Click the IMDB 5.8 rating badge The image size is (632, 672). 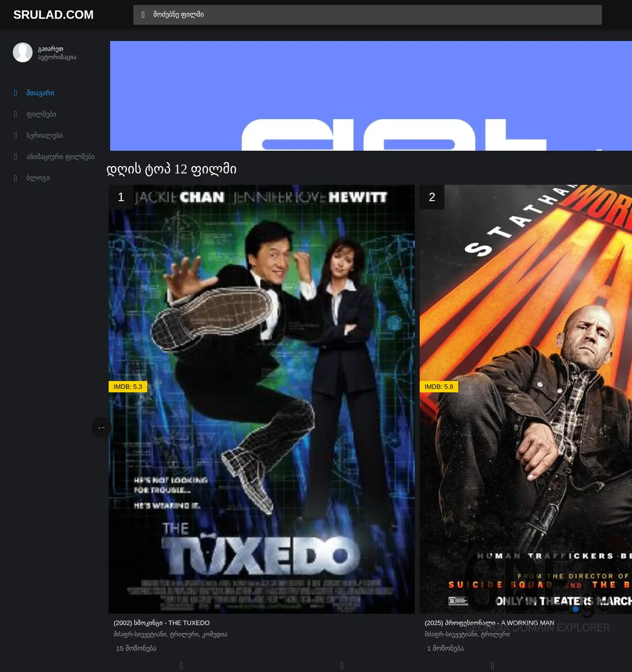(439, 387)
